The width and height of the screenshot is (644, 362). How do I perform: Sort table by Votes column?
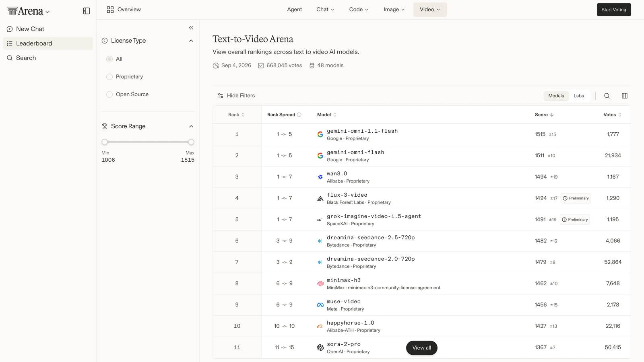point(613,115)
